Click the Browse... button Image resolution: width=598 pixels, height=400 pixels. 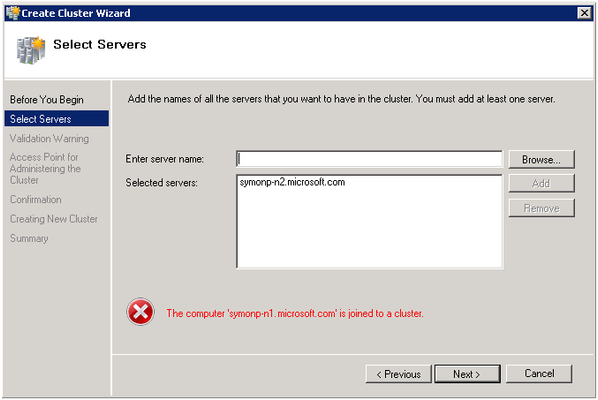tap(541, 159)
